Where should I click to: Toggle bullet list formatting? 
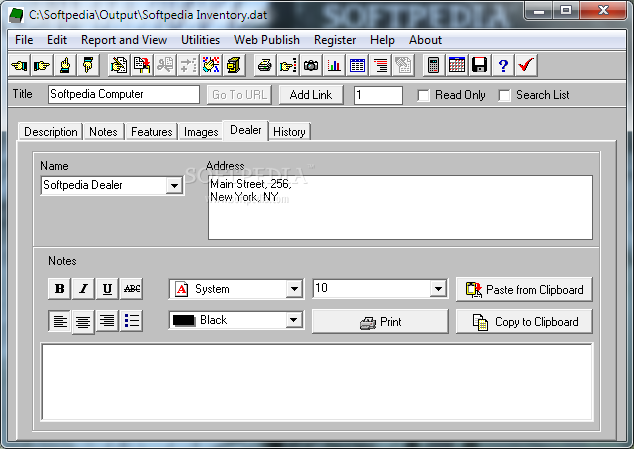131,321
